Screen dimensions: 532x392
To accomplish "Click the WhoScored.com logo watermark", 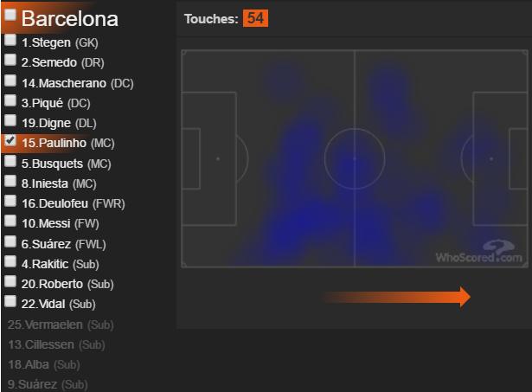I will 479,252.
